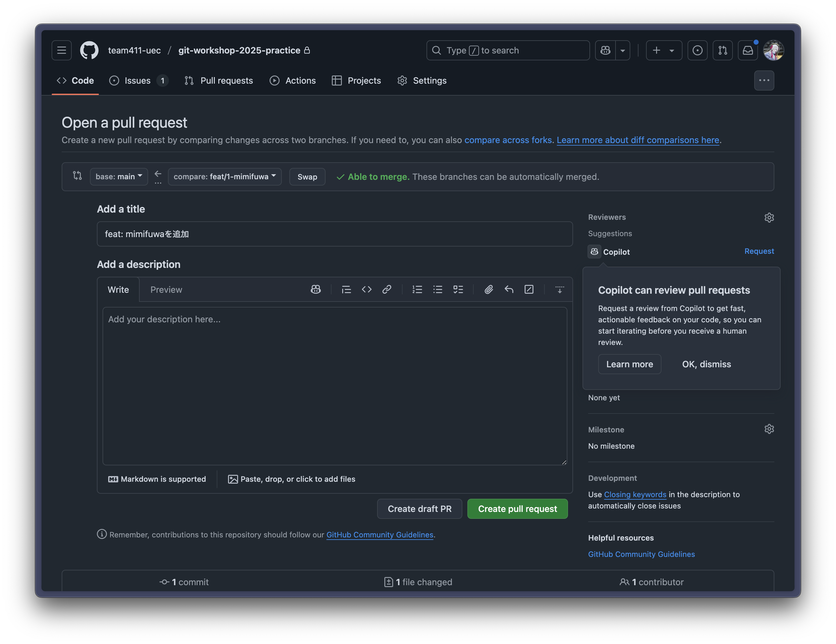Focus the pull request title field
This screenshot has width=836, height=644.
(335, 234)
